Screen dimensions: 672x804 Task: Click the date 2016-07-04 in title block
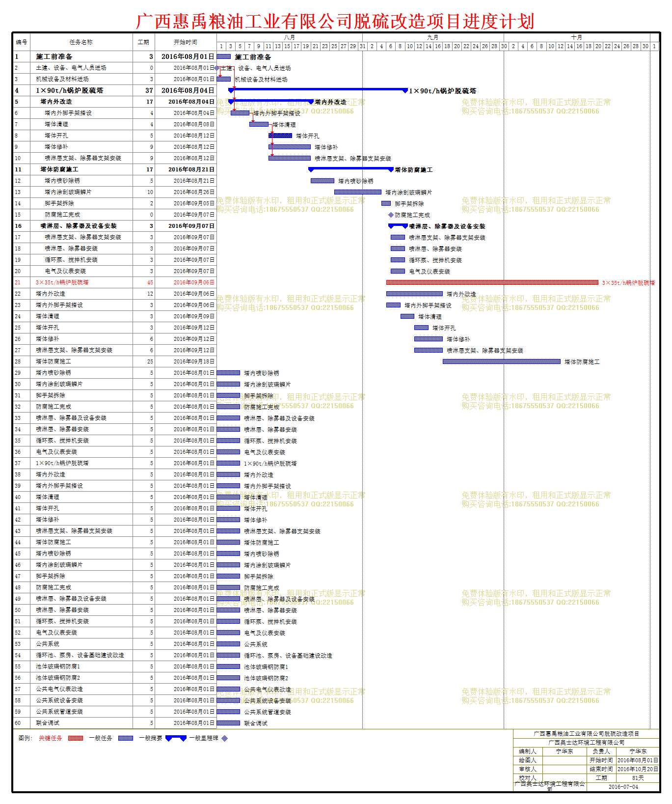point(623,787)
